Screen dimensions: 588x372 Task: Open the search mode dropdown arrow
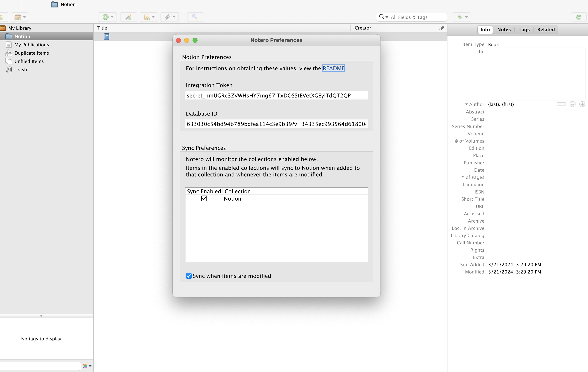pos(387,17)
